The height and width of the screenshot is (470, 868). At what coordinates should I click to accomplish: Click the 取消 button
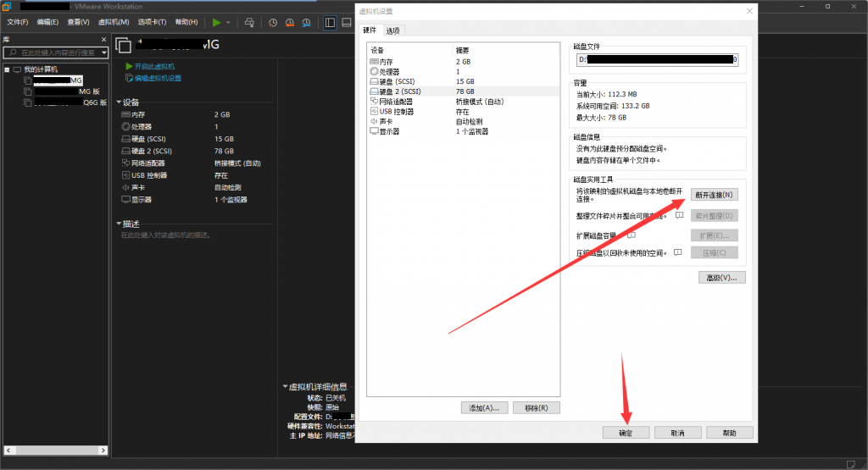pos(677,433)
